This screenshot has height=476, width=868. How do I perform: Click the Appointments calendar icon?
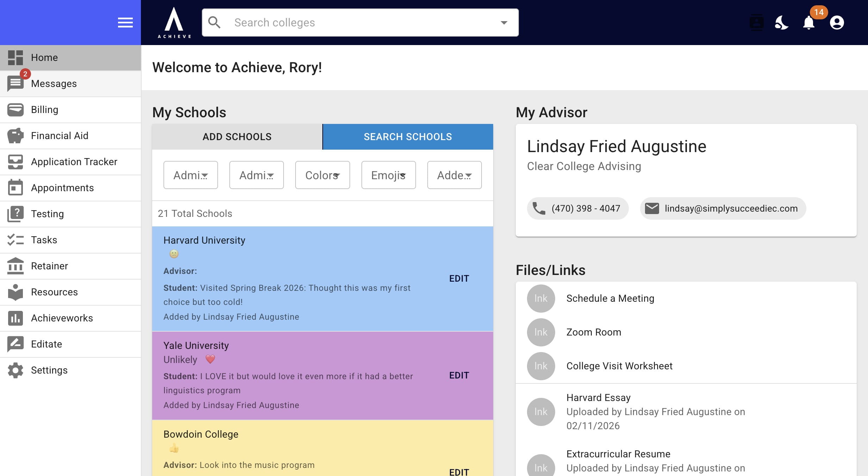pos(15,188)
